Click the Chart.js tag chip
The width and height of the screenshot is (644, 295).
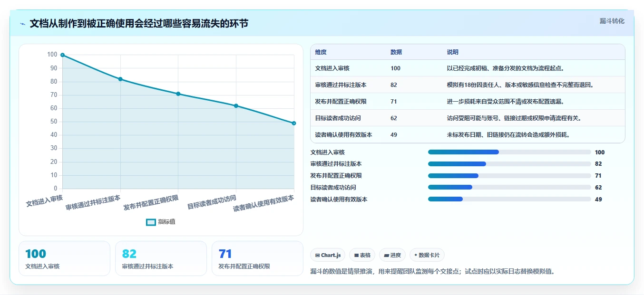pos(328,255)
